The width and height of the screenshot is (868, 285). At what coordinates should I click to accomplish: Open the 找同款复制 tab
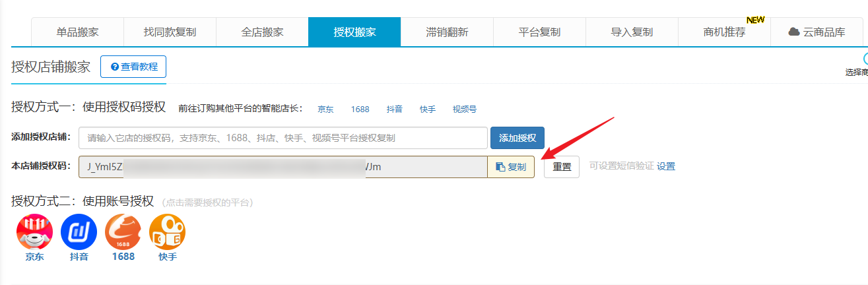pyautogui.click(x=170, y=32)
